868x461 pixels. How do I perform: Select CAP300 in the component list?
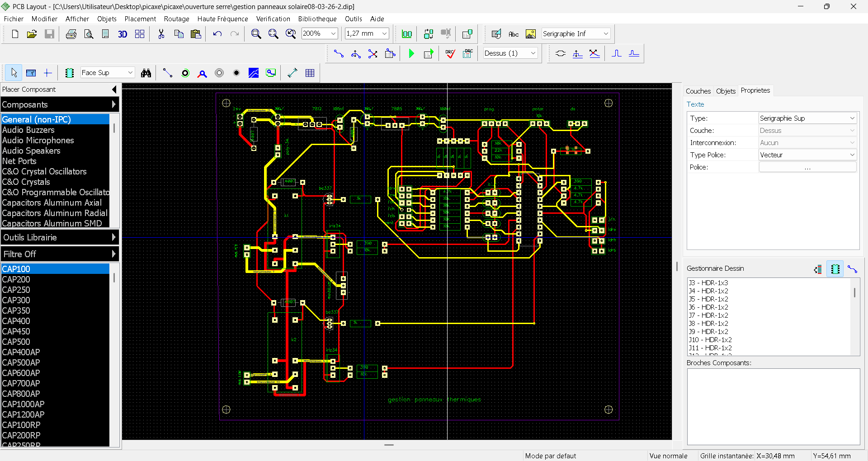click(16, 300)
